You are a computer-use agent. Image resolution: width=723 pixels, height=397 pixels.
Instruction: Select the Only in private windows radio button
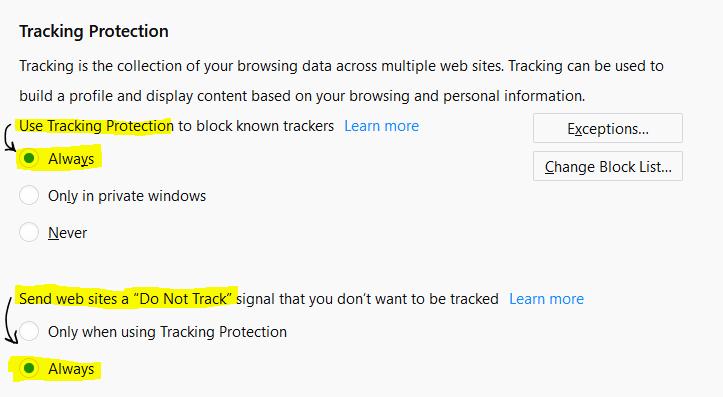[29, 196]
